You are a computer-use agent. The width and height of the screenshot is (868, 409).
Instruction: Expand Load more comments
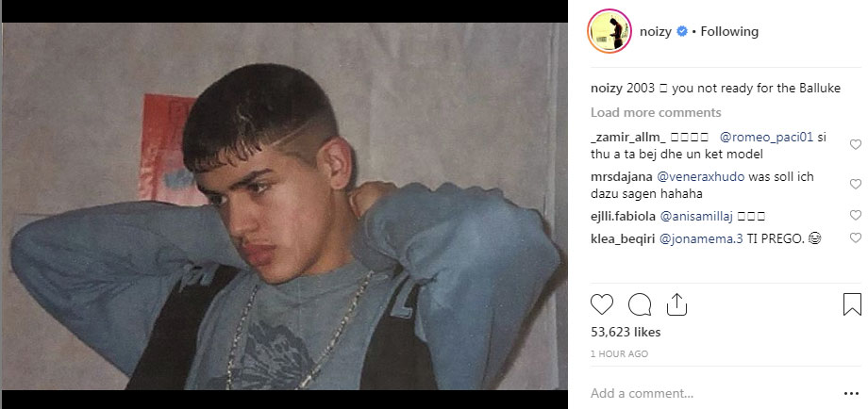(x=656, y=113)
